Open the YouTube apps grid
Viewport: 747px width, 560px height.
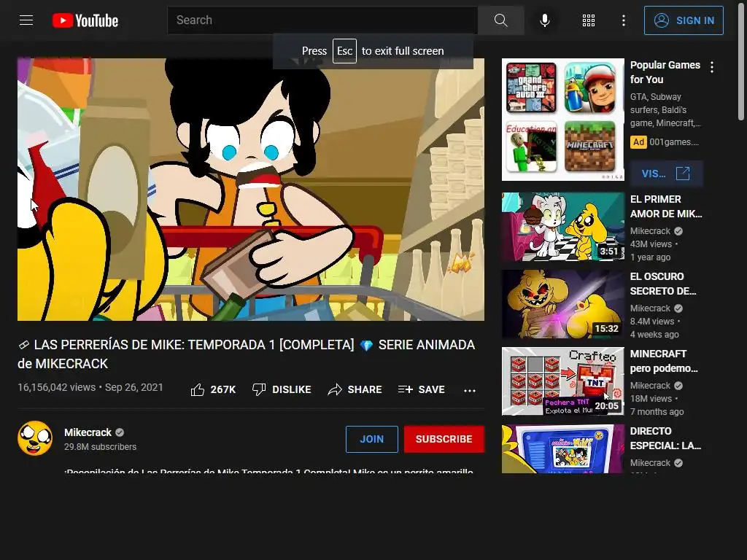pyautogui.click(x=589, y=20)
